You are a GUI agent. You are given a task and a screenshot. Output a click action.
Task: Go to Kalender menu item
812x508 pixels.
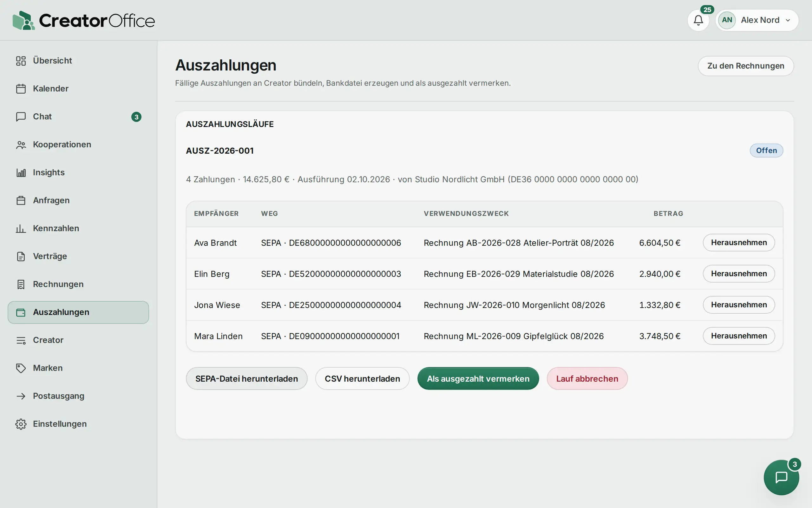click(78, 89)
